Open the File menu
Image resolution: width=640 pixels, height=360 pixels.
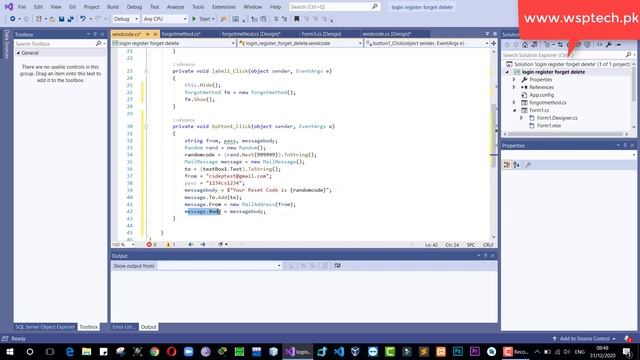coord(22,7)
